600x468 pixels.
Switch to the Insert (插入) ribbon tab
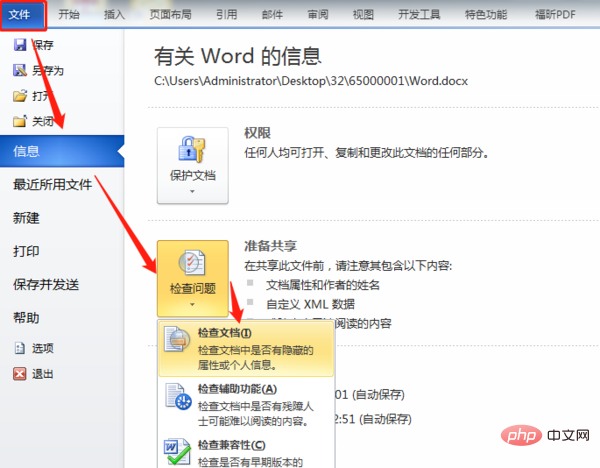pos(115,14)
